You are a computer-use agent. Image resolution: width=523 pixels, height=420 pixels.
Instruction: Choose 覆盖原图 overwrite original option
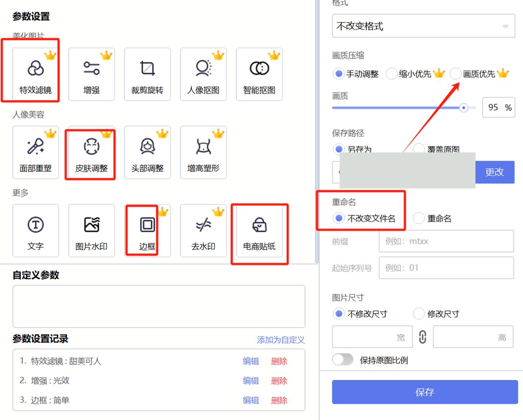coord(419,149)
